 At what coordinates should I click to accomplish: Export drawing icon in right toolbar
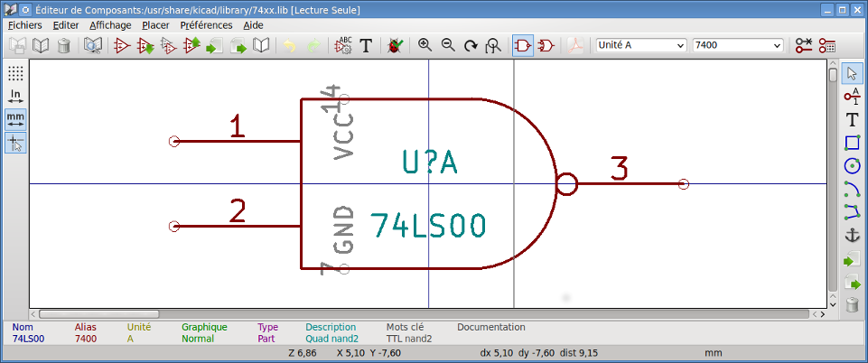(853, 284)
